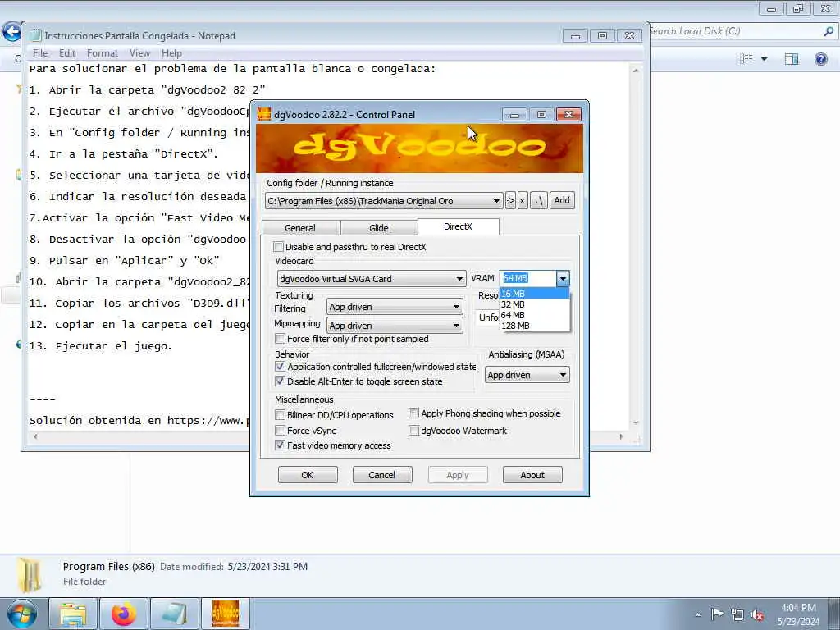Show hidden tray icons arrow

click(697, 614)
